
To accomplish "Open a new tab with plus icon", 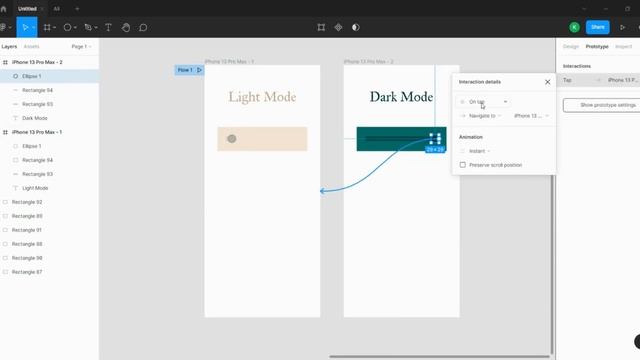I will click(x=77, y=9).
